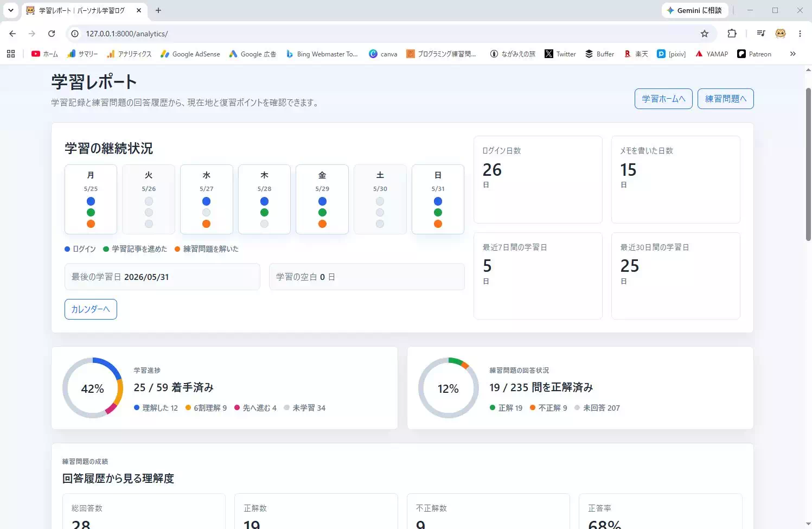The height and width of the screenshot is (529, 812).
Task: Click the 6割理解 9 legend item
Action: tap(206, 408)
